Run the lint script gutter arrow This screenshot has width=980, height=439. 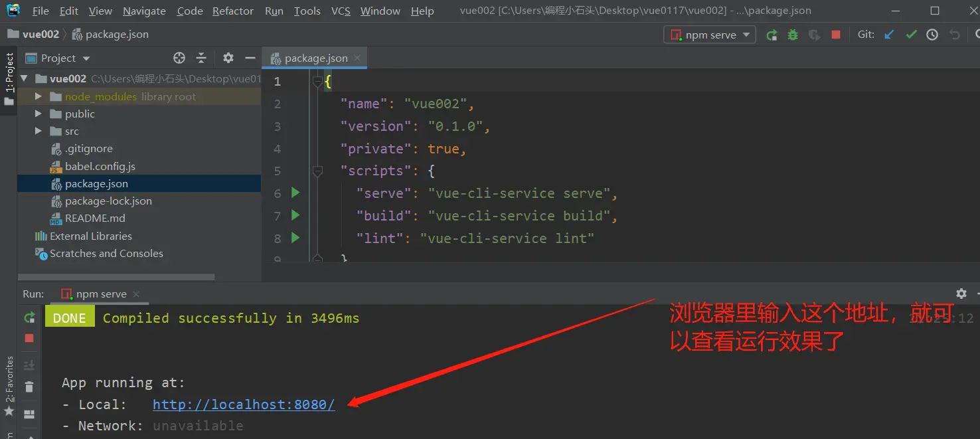pyautogui.click(x=295, y=238)
